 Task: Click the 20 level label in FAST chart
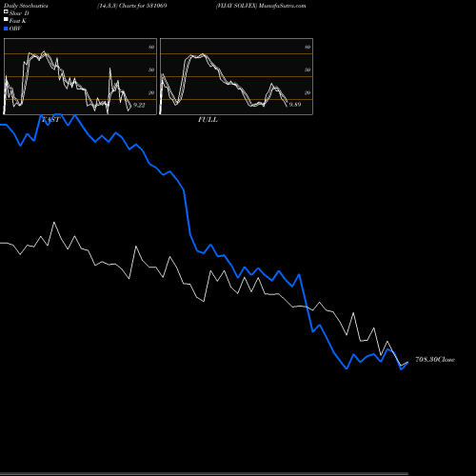(151, 93)
